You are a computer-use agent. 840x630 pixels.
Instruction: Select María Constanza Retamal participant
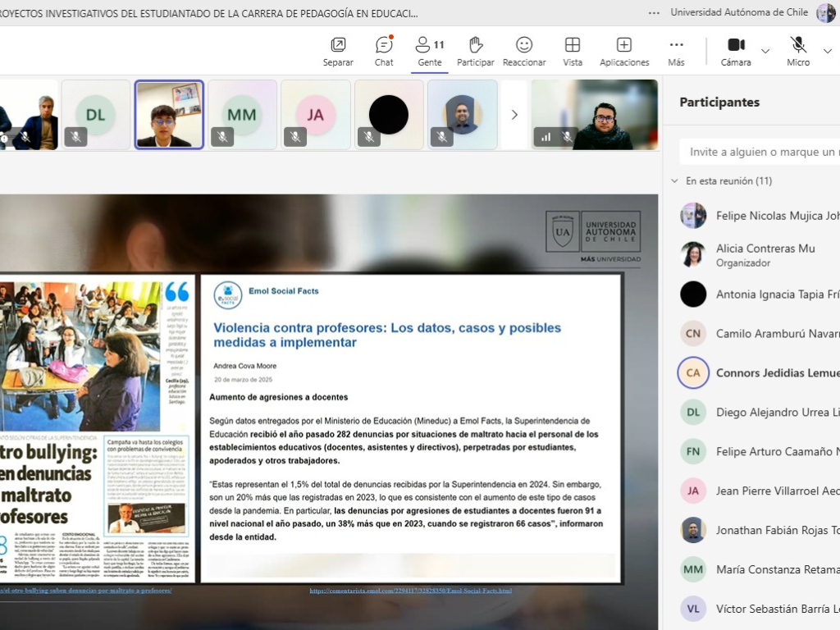760,569
